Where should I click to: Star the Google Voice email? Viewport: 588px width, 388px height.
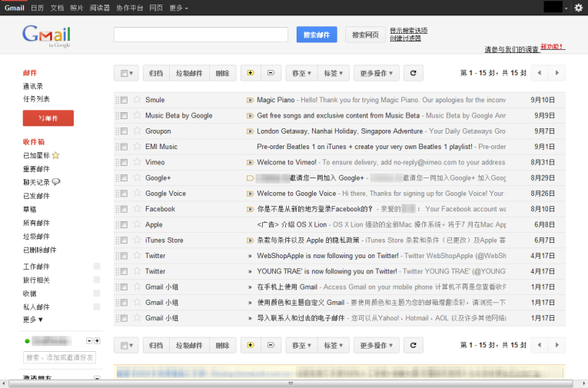coord(137,194)
